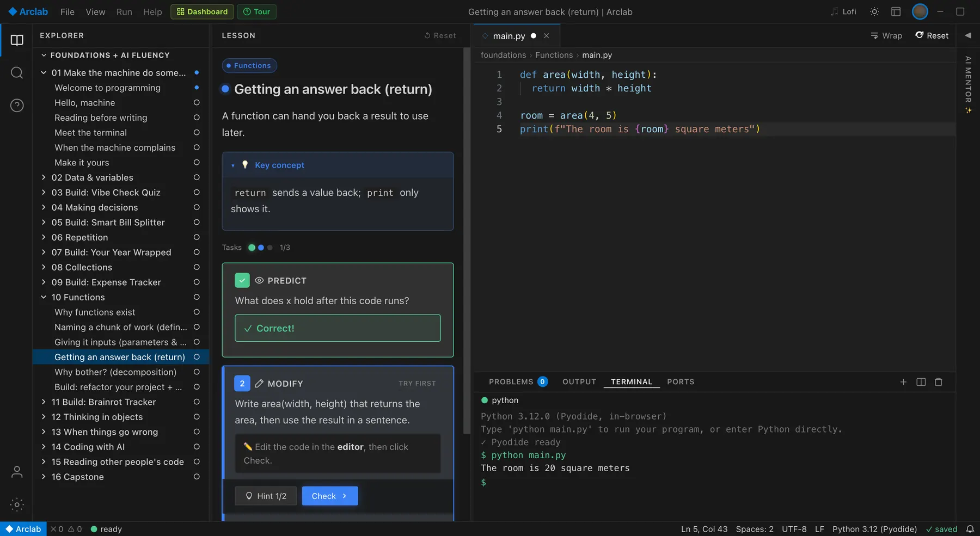Click the Functions breadcrumb
980x536 pixels.
click(554, 55)
